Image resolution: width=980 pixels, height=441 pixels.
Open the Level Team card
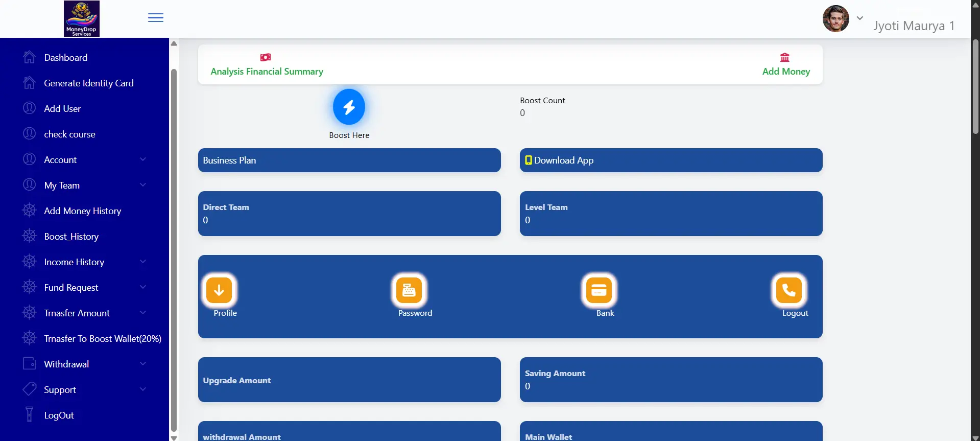pos(671,214)
